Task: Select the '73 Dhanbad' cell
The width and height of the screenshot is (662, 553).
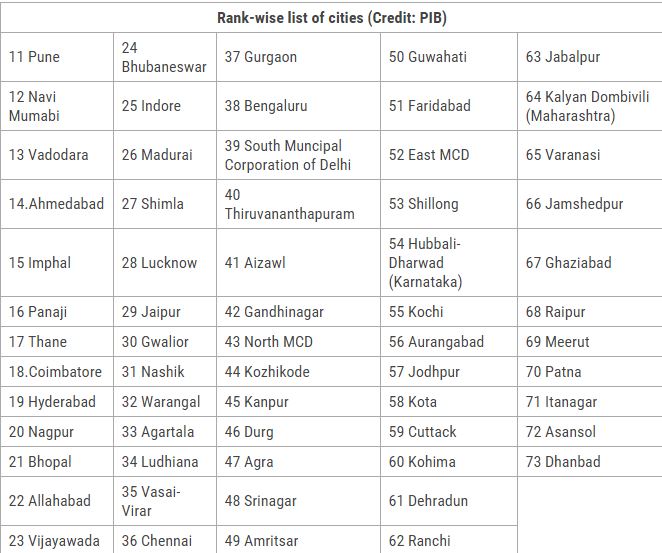Action: click(590, 461)
